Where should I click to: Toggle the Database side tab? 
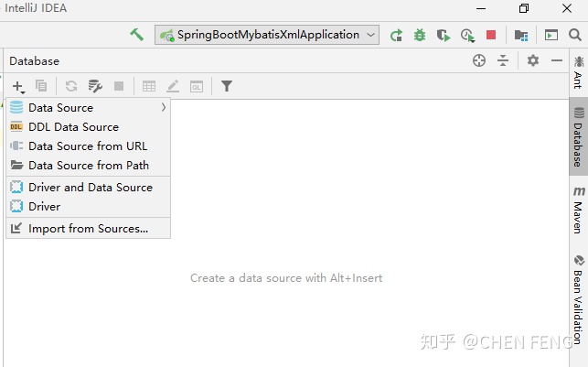(579, 136)
